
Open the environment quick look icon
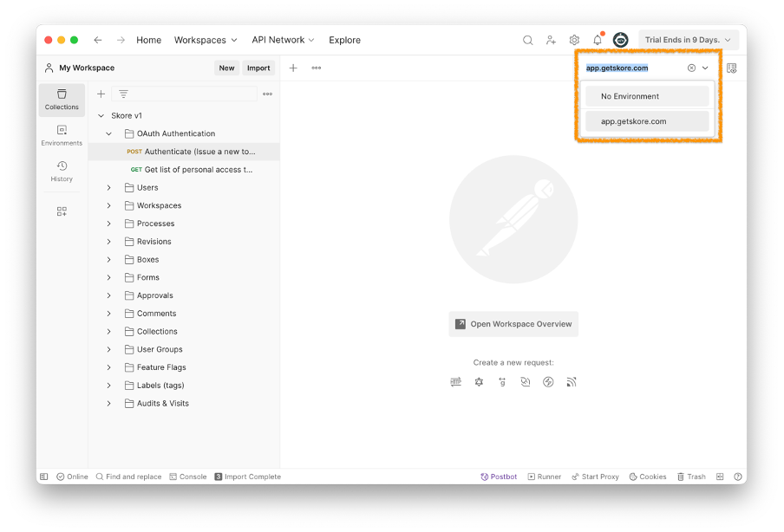point(731,68)
